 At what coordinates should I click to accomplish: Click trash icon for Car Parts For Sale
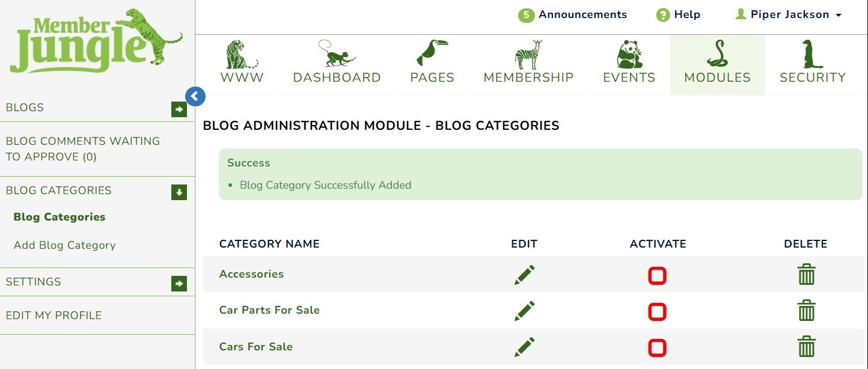(x=806, y=311)
